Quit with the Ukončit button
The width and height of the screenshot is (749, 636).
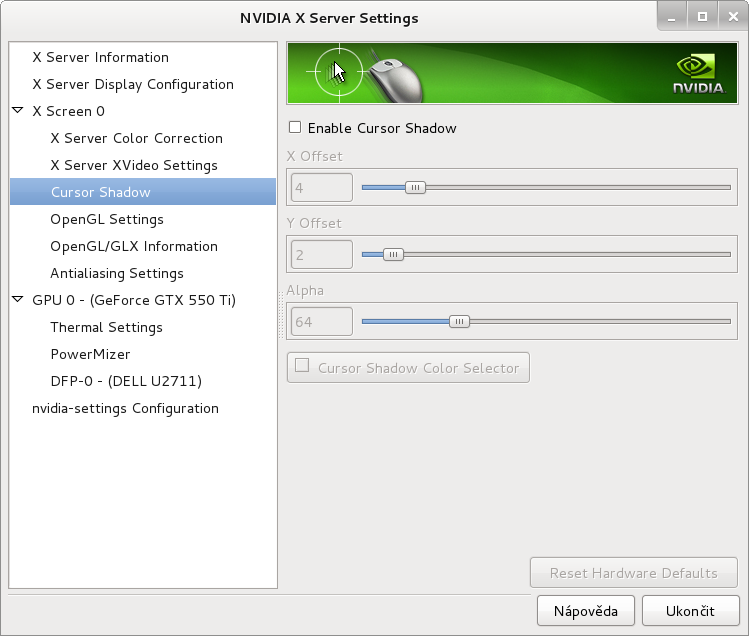tap(690, 611)
